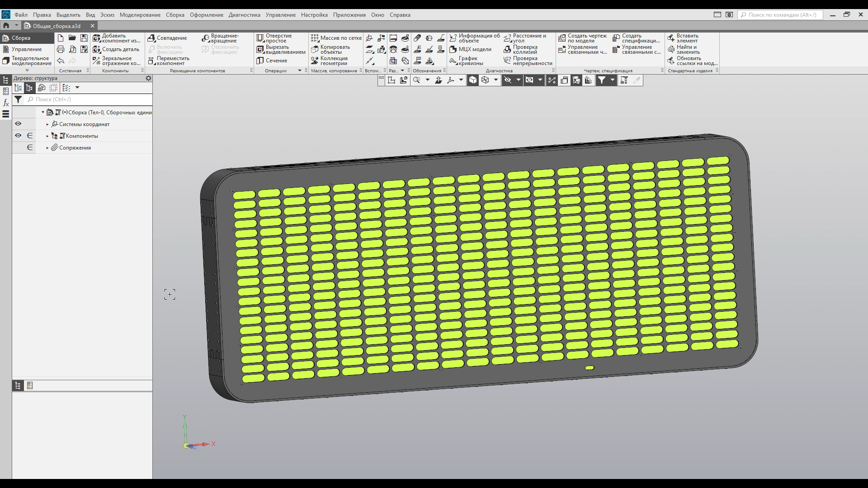This screenshot has width=868, height=488.
Task: Open the Диагностика menu
Action: [245, 14]
